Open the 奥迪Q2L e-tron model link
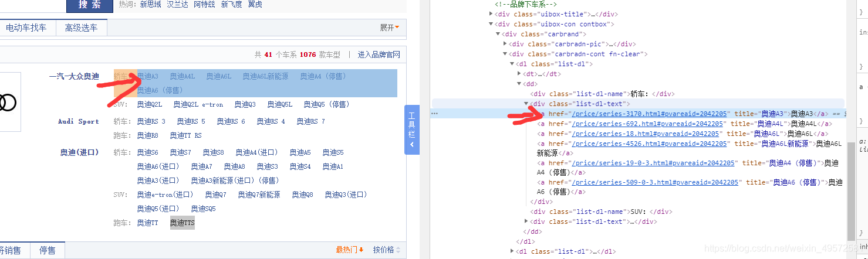 [198, 104]
